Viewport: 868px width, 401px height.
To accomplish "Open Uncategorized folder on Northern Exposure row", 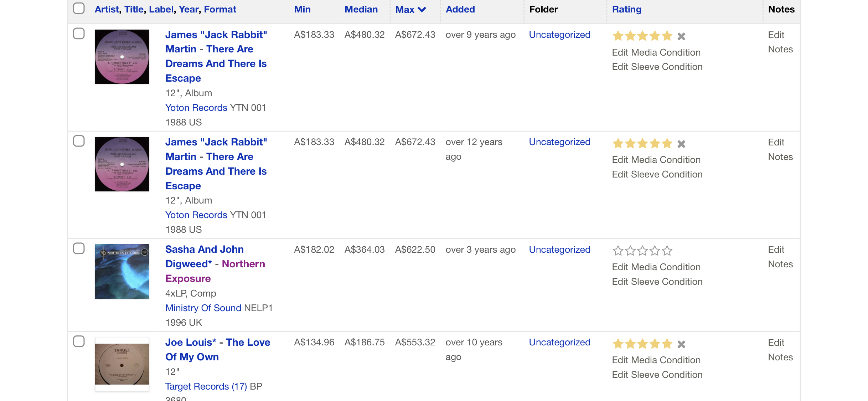I will [x=559, y=250].
